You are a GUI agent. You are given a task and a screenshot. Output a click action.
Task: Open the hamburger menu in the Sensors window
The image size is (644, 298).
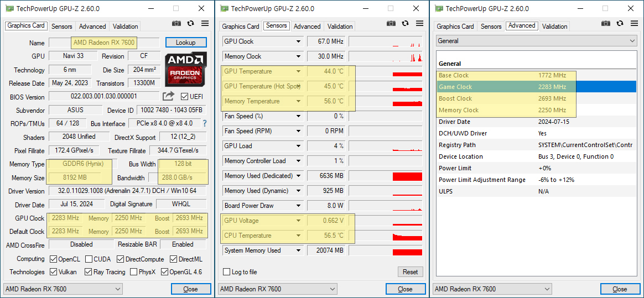pos(419,23)
